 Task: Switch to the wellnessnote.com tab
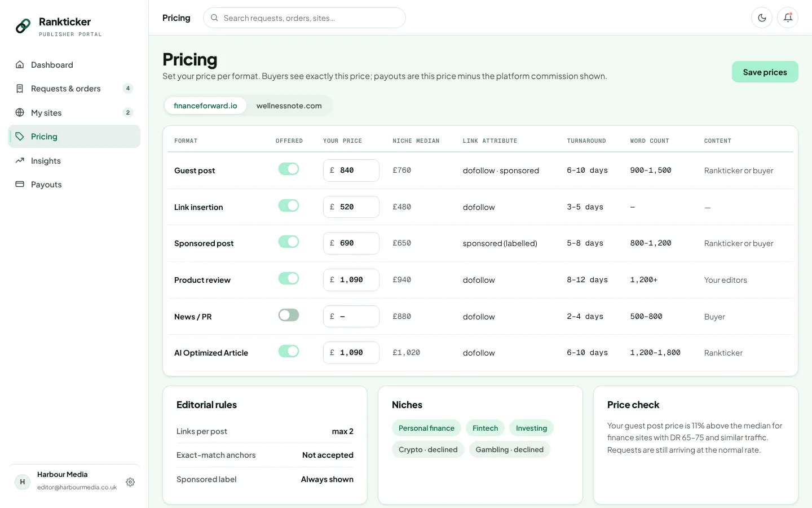(289, 106)
